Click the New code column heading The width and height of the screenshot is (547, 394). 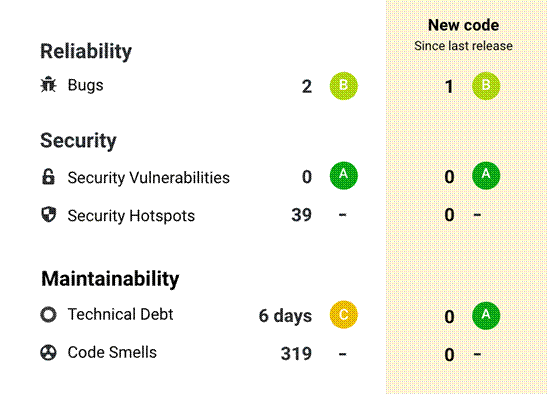pyautogui.click(x=463, y=25)
